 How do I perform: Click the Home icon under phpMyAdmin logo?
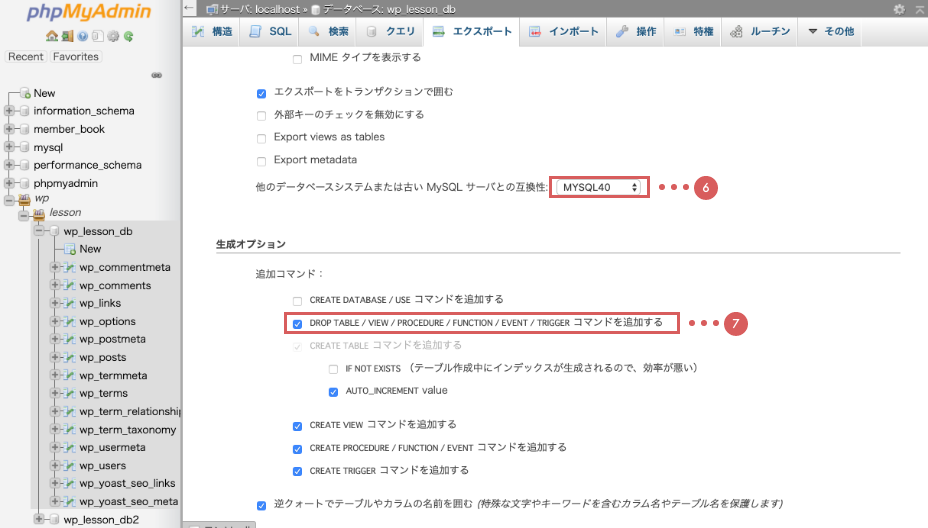pos(51,37)
